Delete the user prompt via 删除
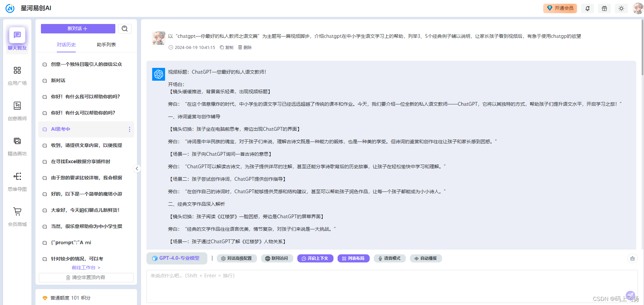This screenshot has width=644, height=305. pyautogui.click(x=245, y=48)
